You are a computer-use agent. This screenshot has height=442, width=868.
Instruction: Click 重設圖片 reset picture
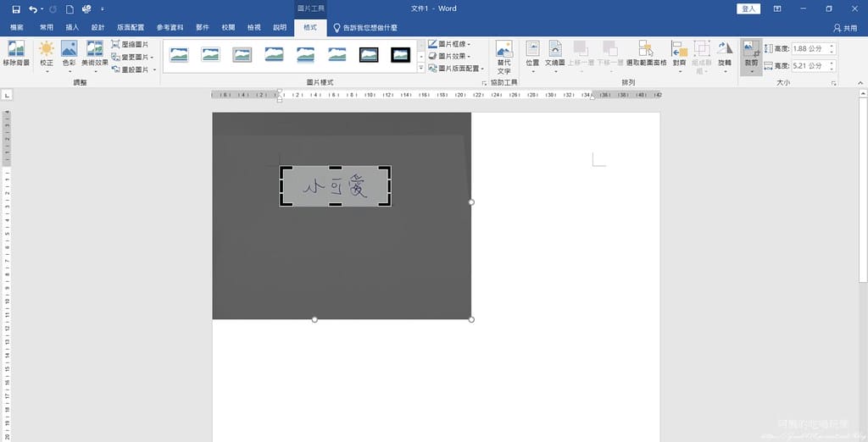coord(133,69)
